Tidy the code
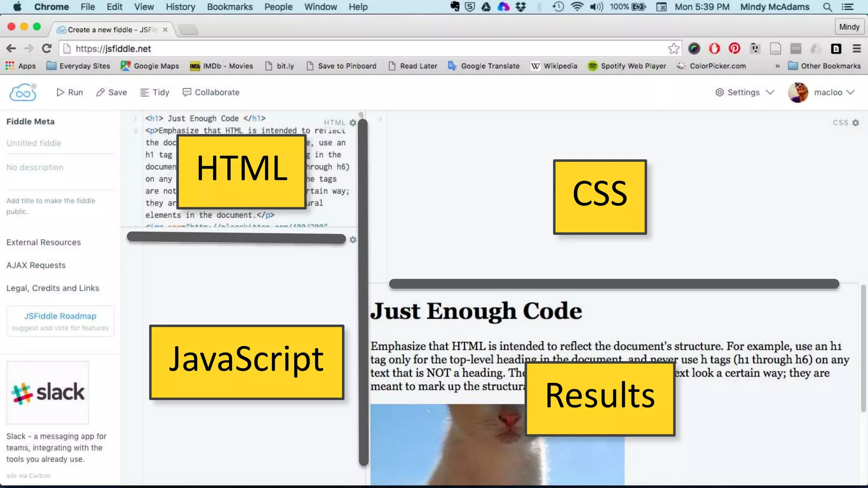Viewport: 868px width, 488px height. pyautogui.click(x=155, y=92)
